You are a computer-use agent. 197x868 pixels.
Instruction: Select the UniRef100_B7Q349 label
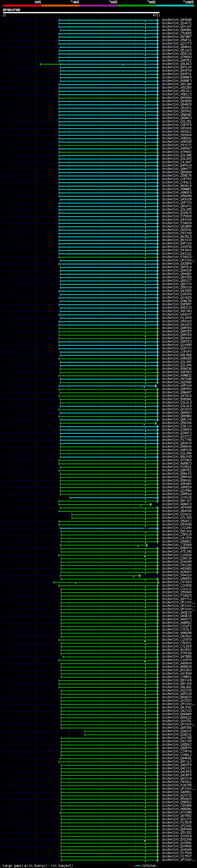point(177,840)
